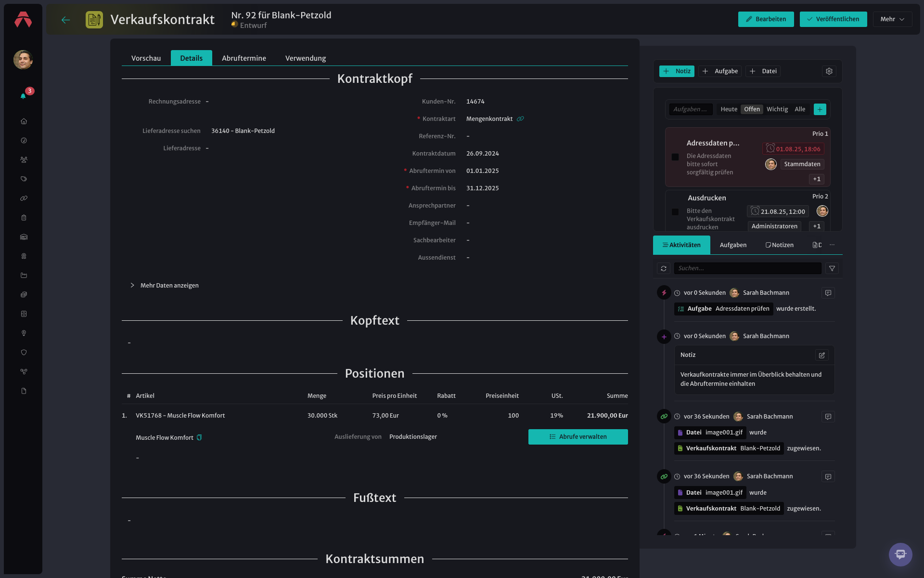This screenshot has height=578, width=924.
Task: Click the + Datei button
Action: point(763,71)
